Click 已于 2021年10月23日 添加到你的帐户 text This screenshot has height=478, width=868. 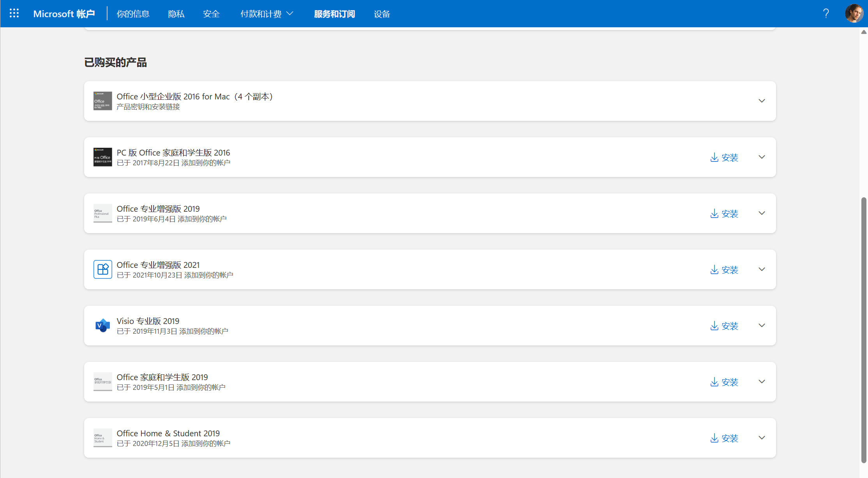[175, 275]
